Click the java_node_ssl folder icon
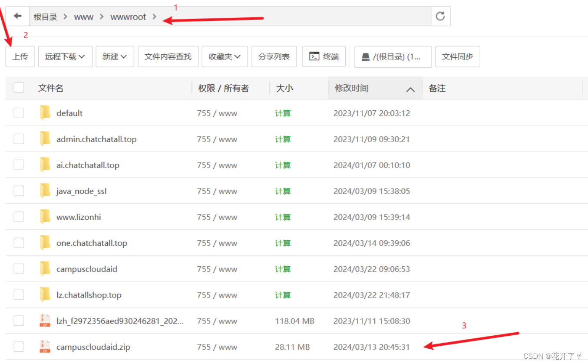The height and width of the screenshot is (364, 588). pyautogui.click(x=45, y=191)
